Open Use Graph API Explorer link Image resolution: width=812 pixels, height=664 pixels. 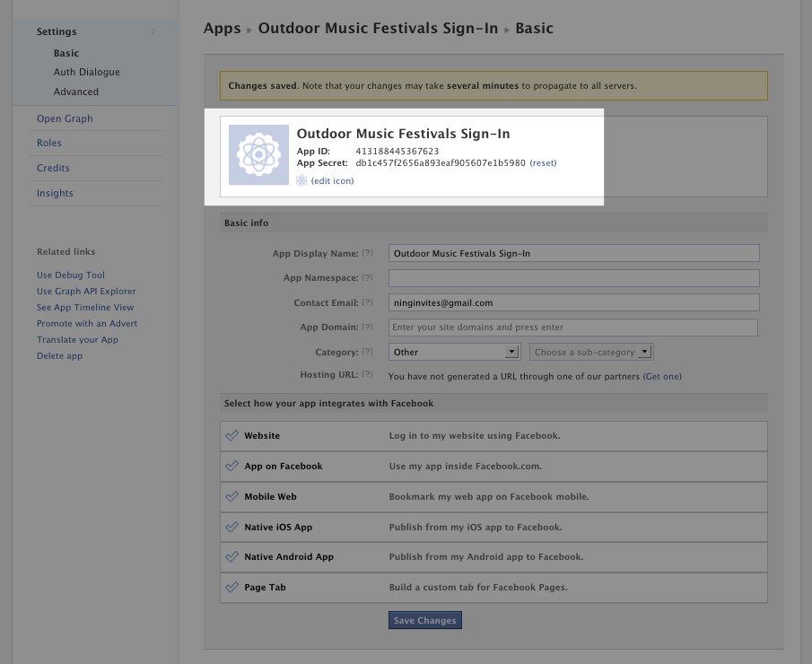coord(86,291)
